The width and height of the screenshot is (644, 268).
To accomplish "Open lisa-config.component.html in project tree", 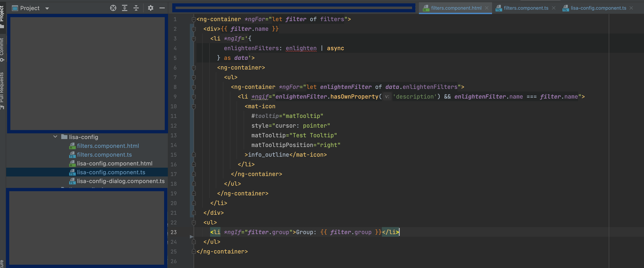I will 115,163.
